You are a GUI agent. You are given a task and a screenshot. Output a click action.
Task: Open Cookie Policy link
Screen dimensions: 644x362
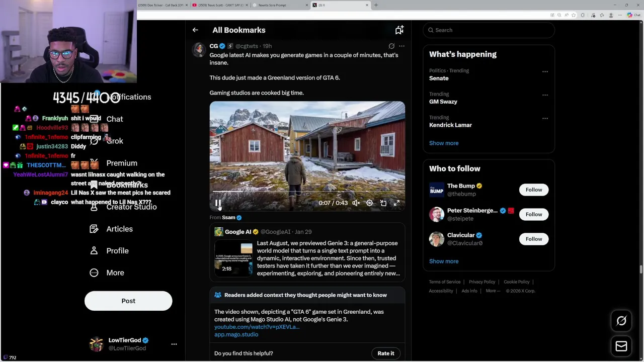point(517,282)
